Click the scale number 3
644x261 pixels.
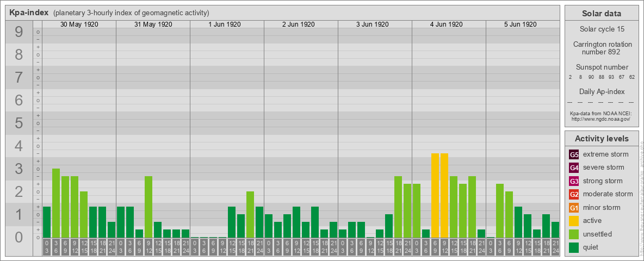click(x=18, y=169)
